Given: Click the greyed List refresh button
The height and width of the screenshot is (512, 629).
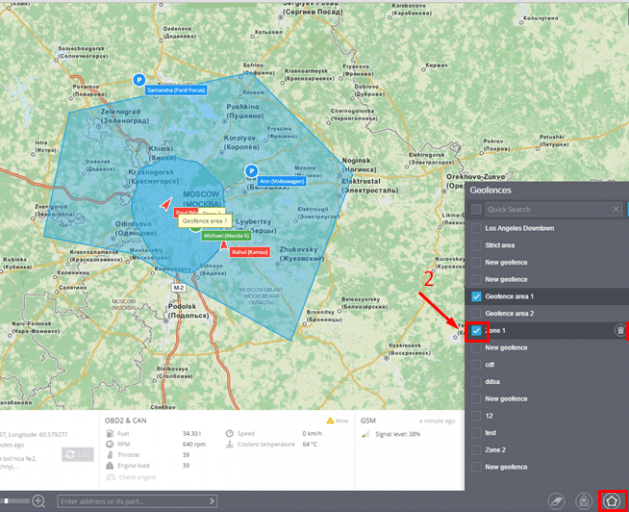Looking at the screenshot, I should [x=77, y=454].
